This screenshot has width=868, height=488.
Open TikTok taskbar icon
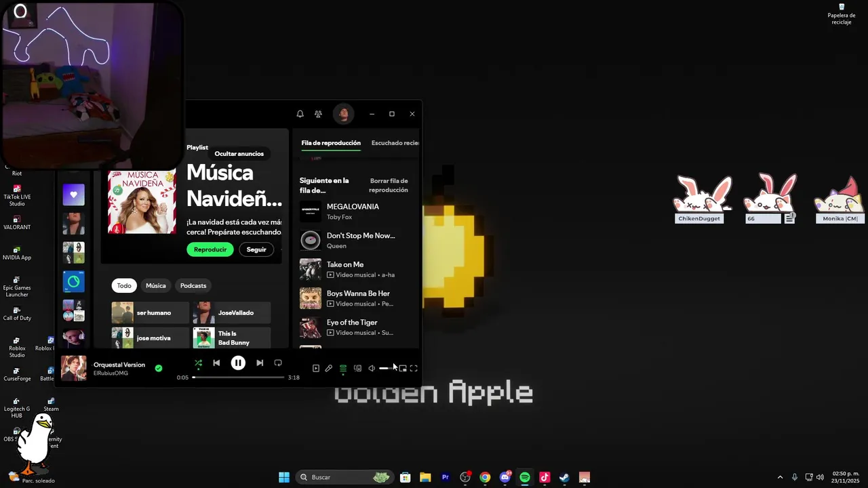coord(545,477)
